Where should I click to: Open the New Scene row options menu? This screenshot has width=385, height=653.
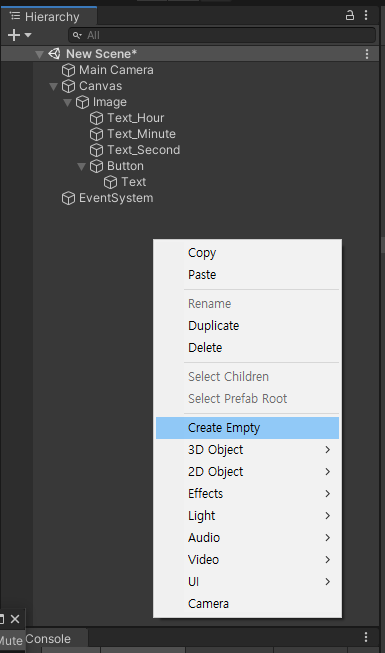coord(367,54)
